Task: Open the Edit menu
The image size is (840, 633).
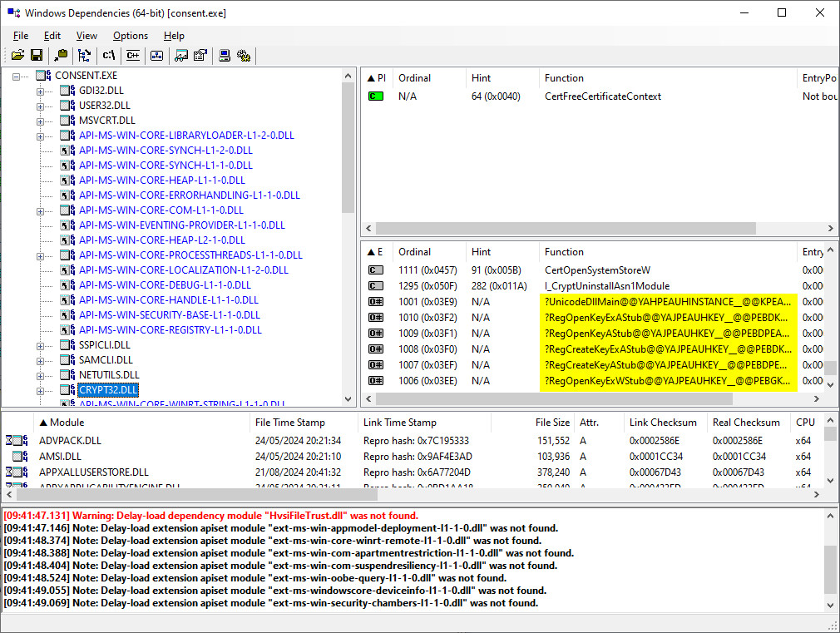Action: tap(52, 36)
